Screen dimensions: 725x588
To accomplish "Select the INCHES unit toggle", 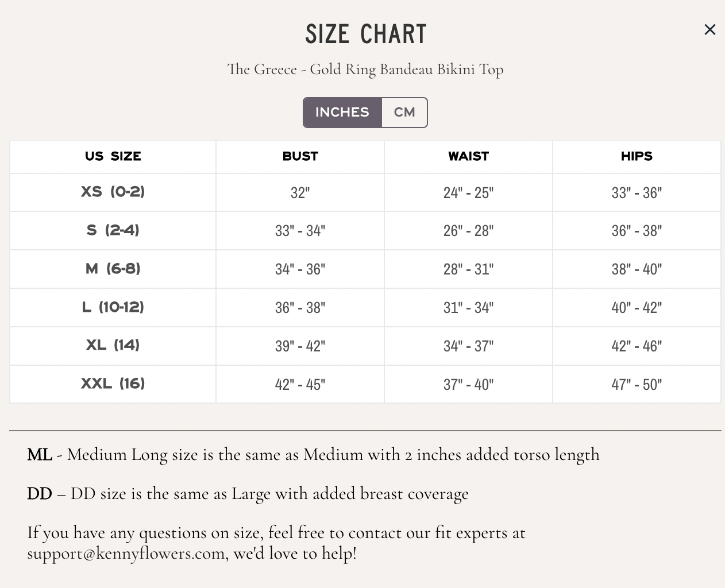I will (342, 113).
